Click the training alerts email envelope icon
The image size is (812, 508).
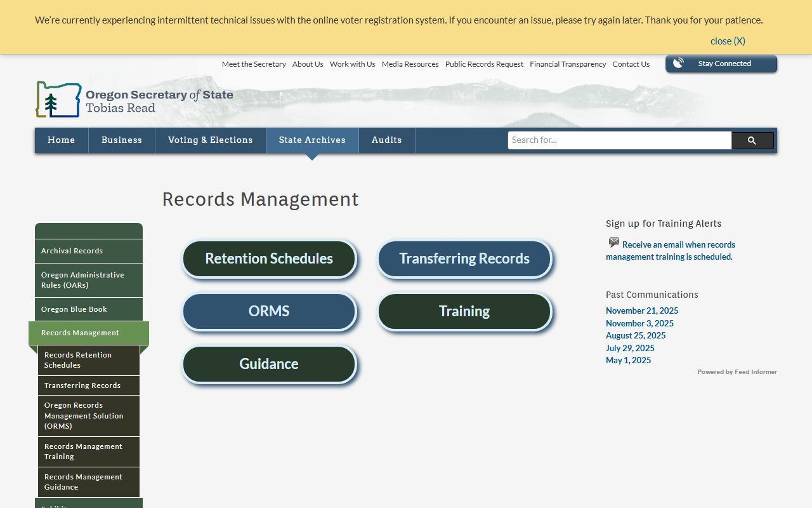tap(613, 243)
